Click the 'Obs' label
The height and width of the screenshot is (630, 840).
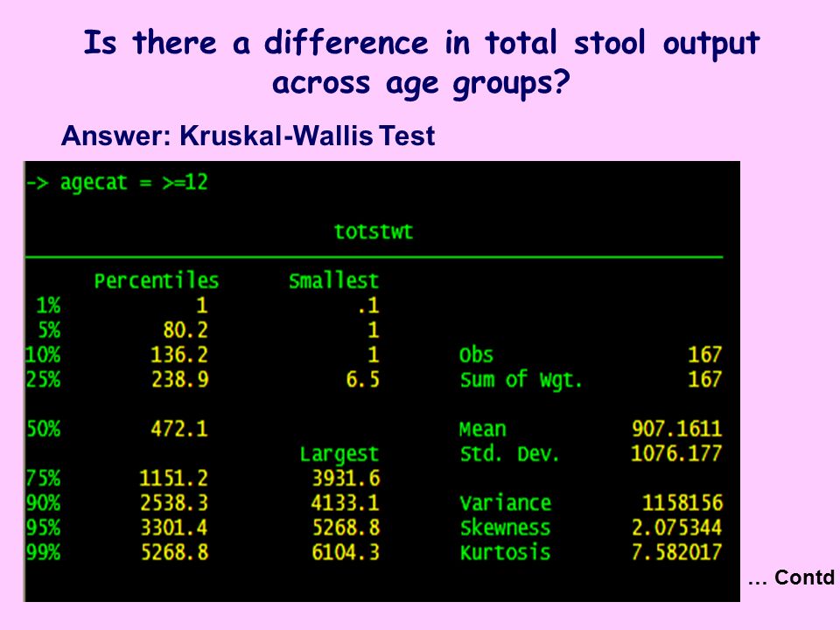(476, 354)
